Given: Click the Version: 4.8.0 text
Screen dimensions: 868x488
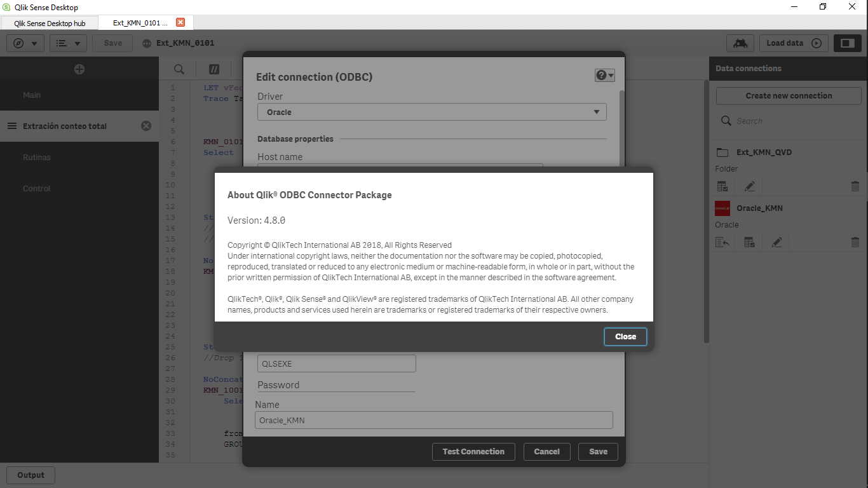Looking at the screenshot, I should [x=256, y=220].
